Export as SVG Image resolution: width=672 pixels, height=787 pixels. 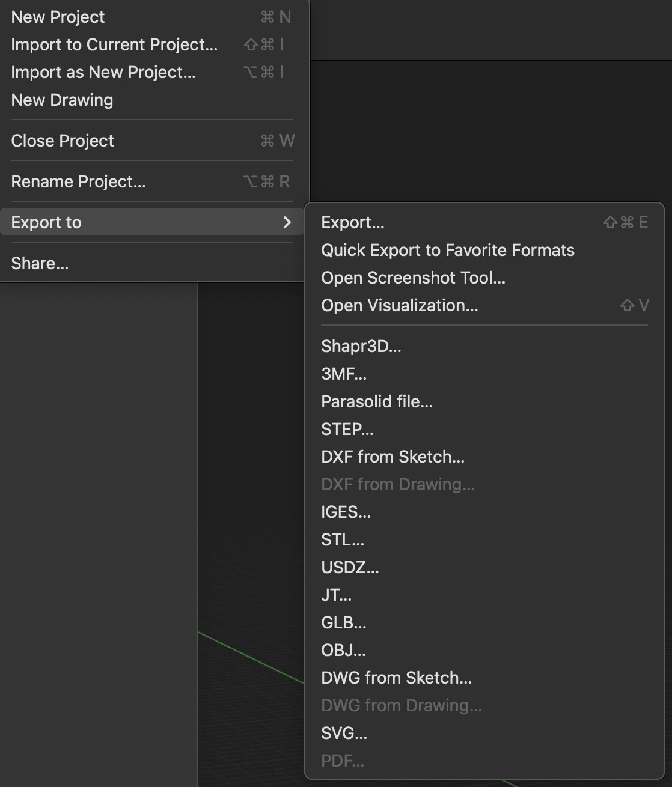pyautogui.click(x=484, y=733)
